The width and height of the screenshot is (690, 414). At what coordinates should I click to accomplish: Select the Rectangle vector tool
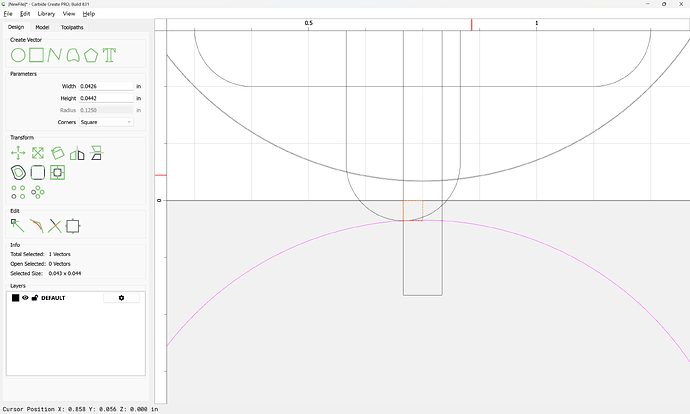(x=37, y=55)
